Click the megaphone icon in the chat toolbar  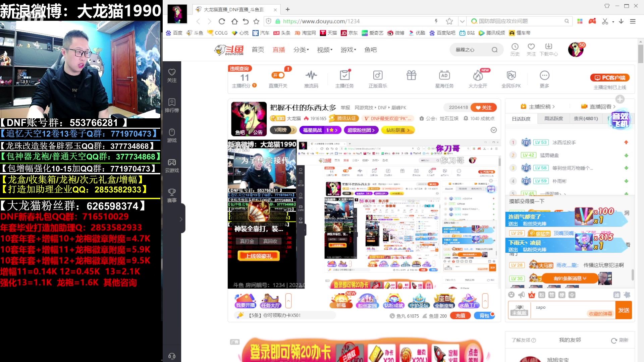(521, 295)
